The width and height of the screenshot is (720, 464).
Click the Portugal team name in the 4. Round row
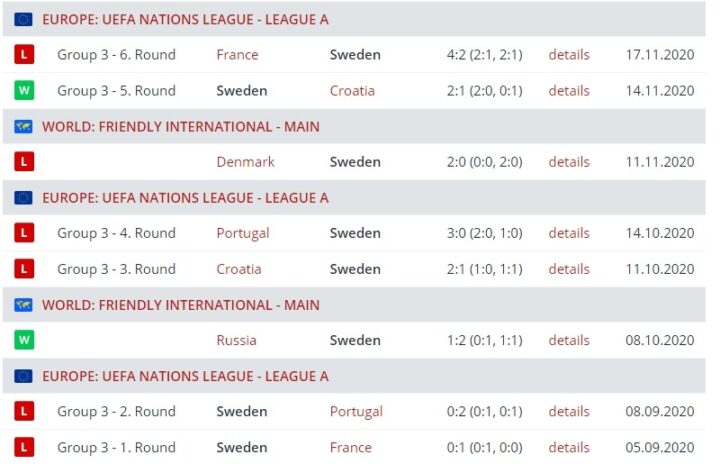(242, 233)
